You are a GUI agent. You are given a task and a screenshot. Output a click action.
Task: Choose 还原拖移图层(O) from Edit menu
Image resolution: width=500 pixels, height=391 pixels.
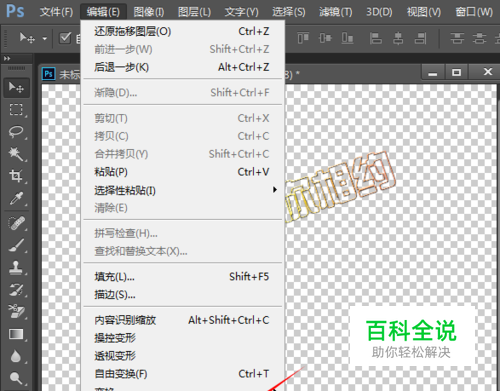[183, 31]
